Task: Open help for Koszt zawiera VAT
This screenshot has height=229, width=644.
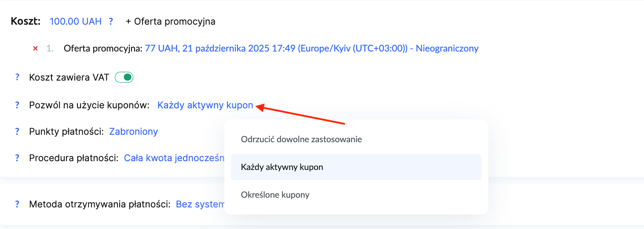Action: [18, 78]
